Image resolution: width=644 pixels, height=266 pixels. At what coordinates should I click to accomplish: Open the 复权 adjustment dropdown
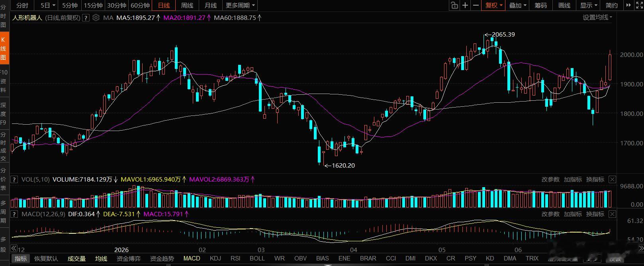tap(494, 5)
